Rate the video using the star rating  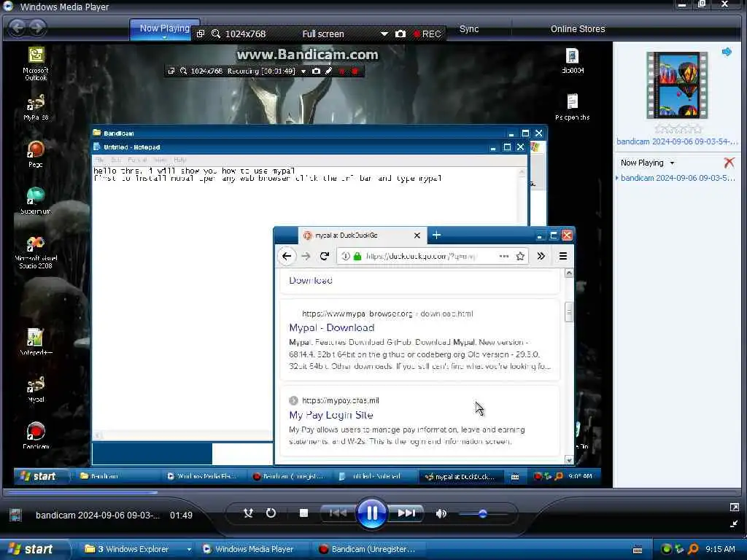[x=678, y=128]
